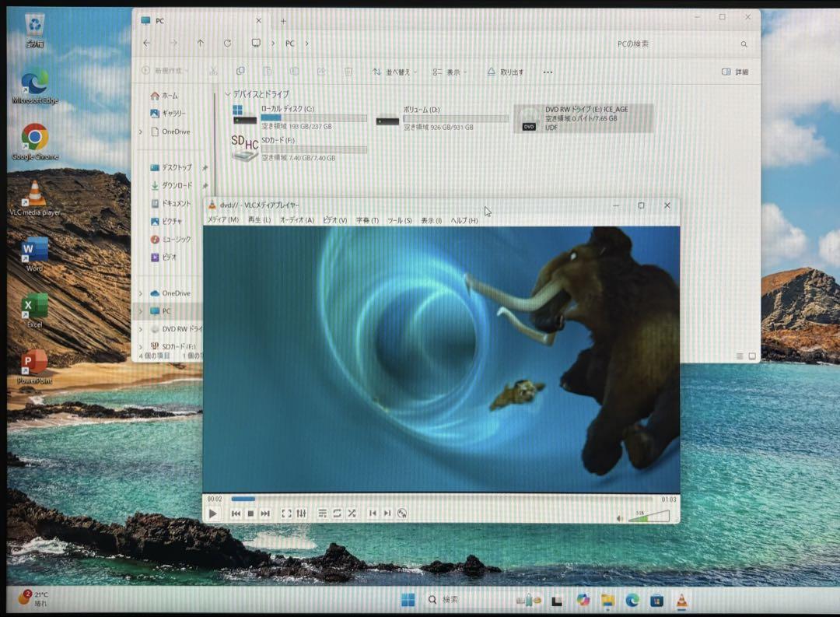Select DVD RW ドライブ (E:) ICE_AGE
The image size is (840, 617).
[x=584, y=118]
